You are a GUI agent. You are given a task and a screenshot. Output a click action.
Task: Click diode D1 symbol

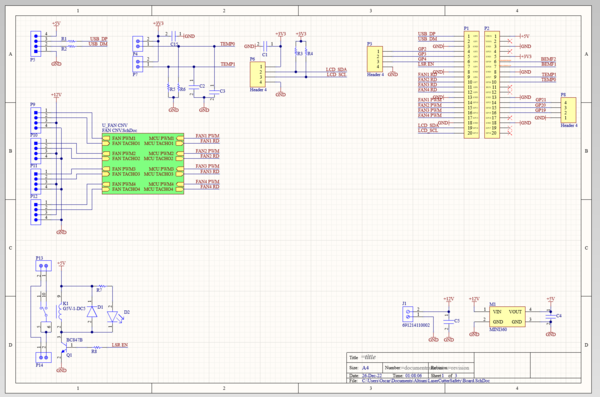tap(92, 312)
